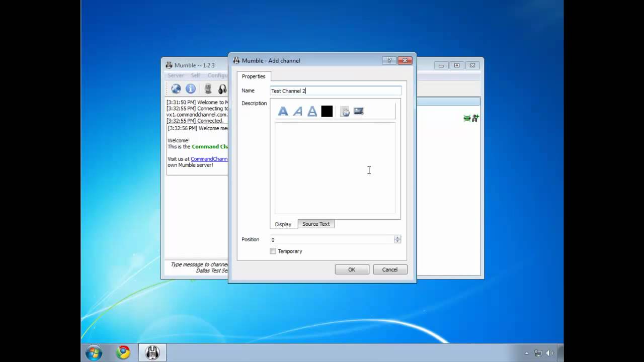Launch Google Chrome from the taskbar

pyautogui.click(x=123, y=352)
